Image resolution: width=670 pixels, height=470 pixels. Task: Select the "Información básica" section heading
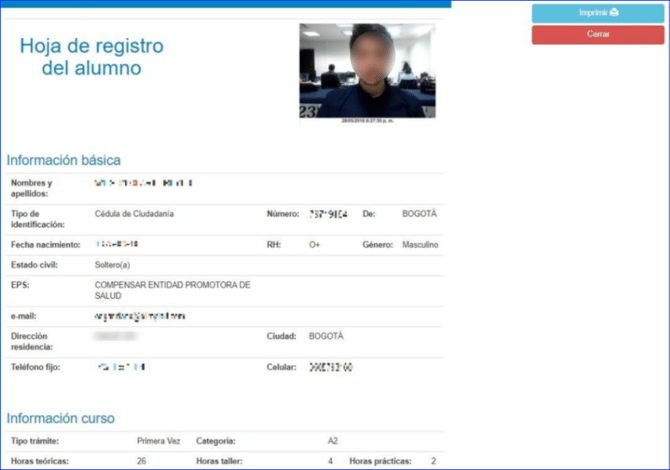point(64,160)
